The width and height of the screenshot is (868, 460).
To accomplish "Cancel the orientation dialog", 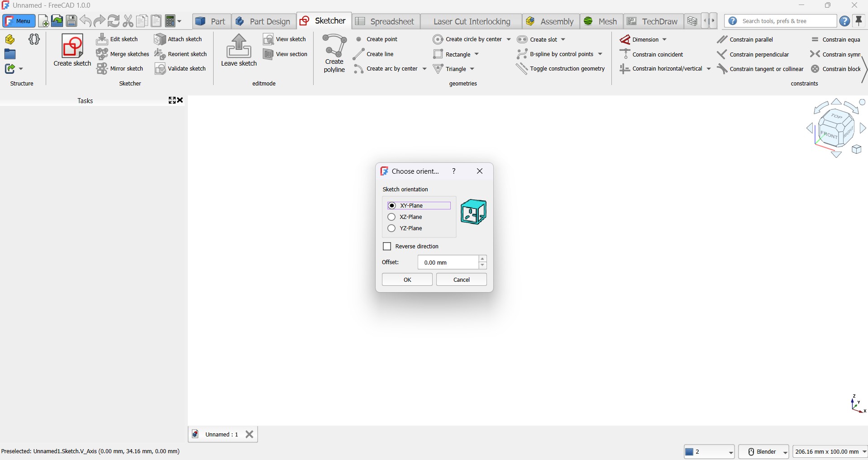I will pos(462,280).
